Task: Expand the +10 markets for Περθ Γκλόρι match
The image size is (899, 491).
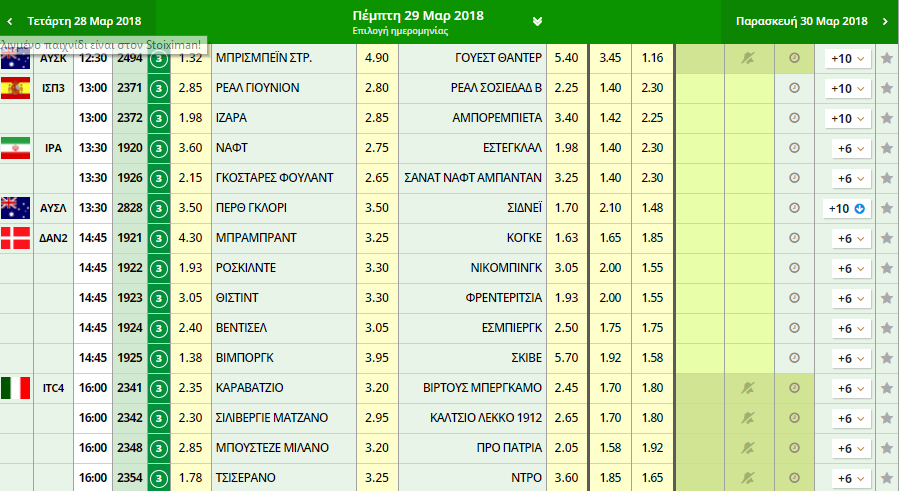Action: (846, 208)
